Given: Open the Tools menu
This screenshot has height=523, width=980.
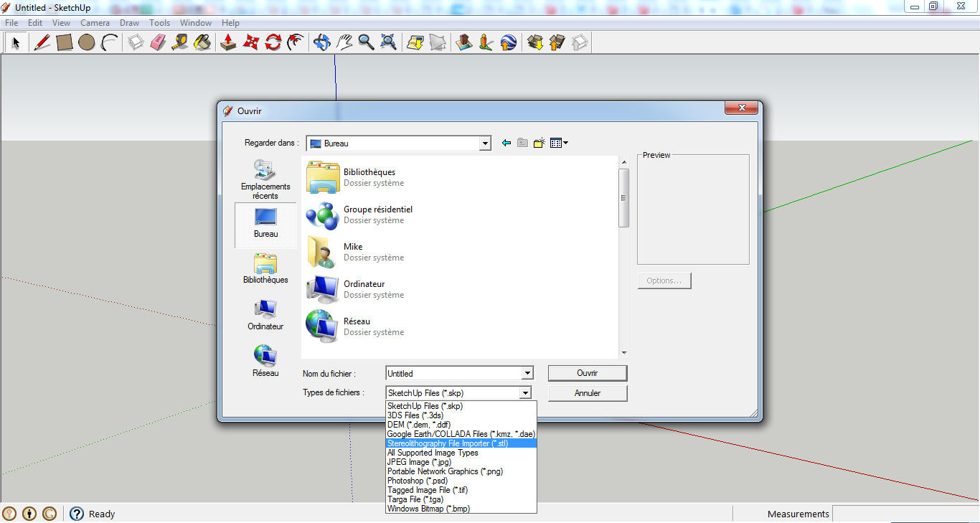Looking at the screenshot, I should [160, 23].
